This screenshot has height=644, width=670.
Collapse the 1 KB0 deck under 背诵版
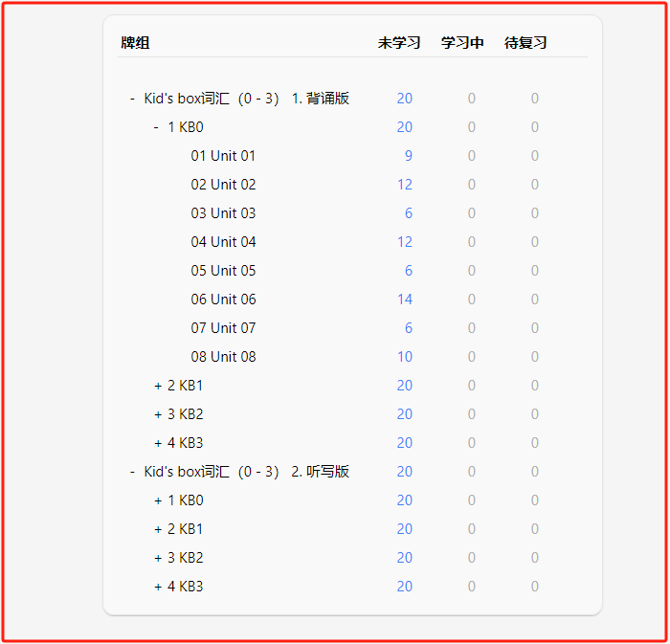coord(156,127)
